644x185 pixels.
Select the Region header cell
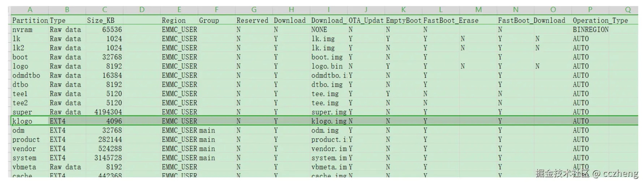pyautogui.click(x=179, y=20)
